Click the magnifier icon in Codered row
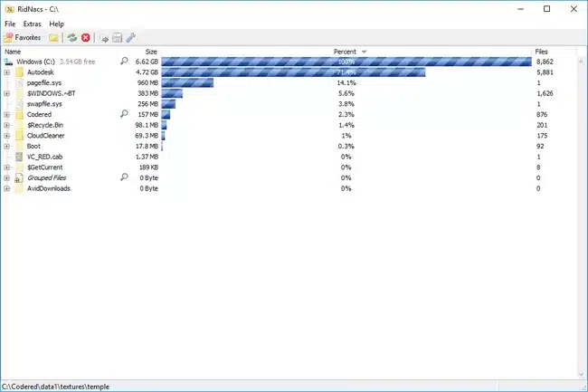This screenshot has height=392, width=588. coord(125,115)
